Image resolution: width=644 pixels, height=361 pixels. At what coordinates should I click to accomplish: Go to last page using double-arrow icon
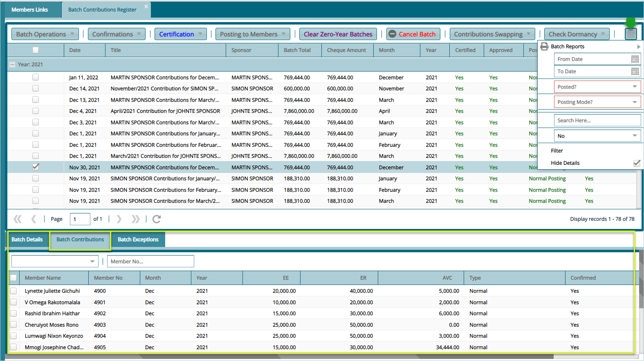click(x=135, y=219)
